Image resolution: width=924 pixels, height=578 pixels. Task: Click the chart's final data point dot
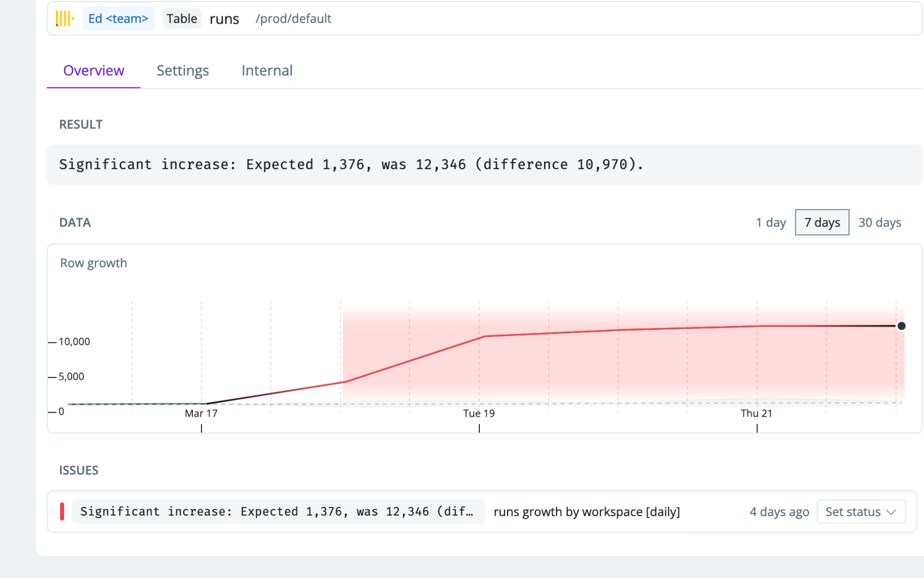pos(901,326)
